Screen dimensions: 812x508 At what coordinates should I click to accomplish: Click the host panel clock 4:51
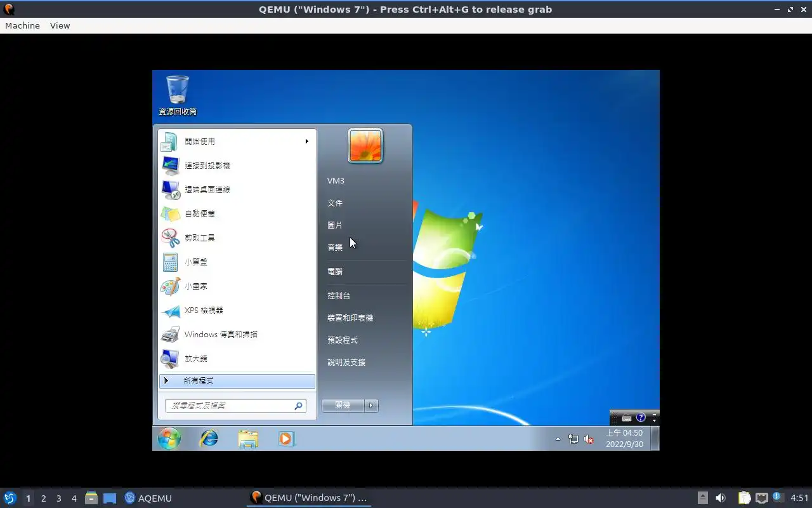799,498
